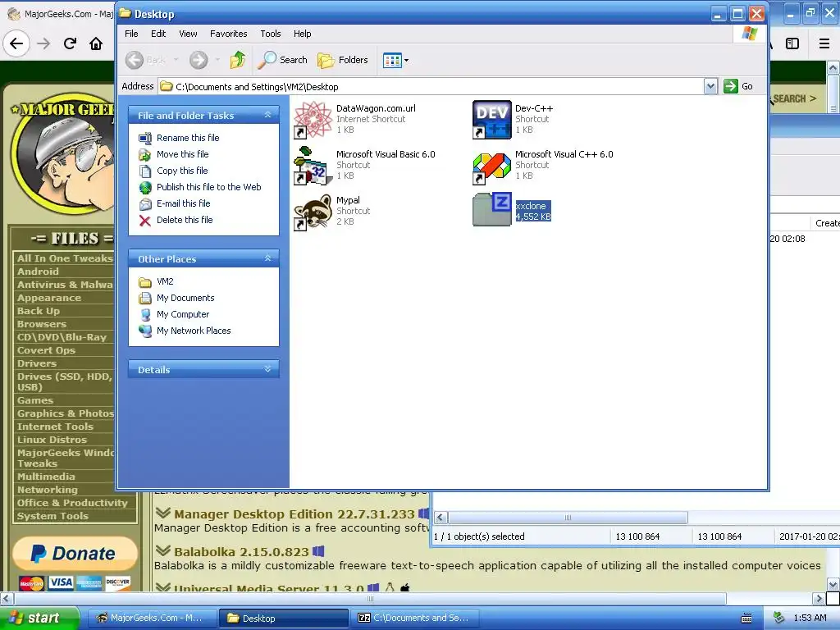Image resolution: width=840 pixels, height=630 pixels.
Task: Click browser reload icon in MajorGeeks window
Action: (70, 43)
